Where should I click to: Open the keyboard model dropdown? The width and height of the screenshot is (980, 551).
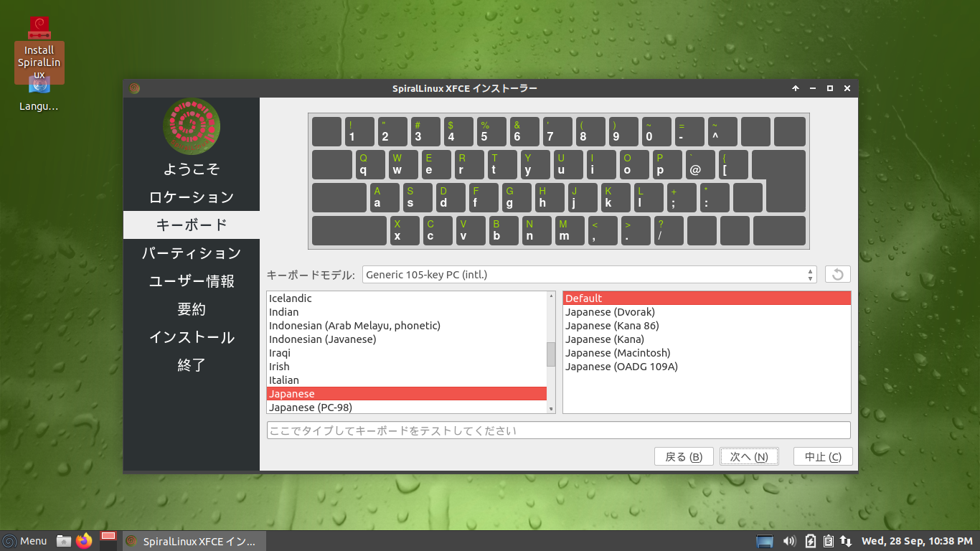590,274
